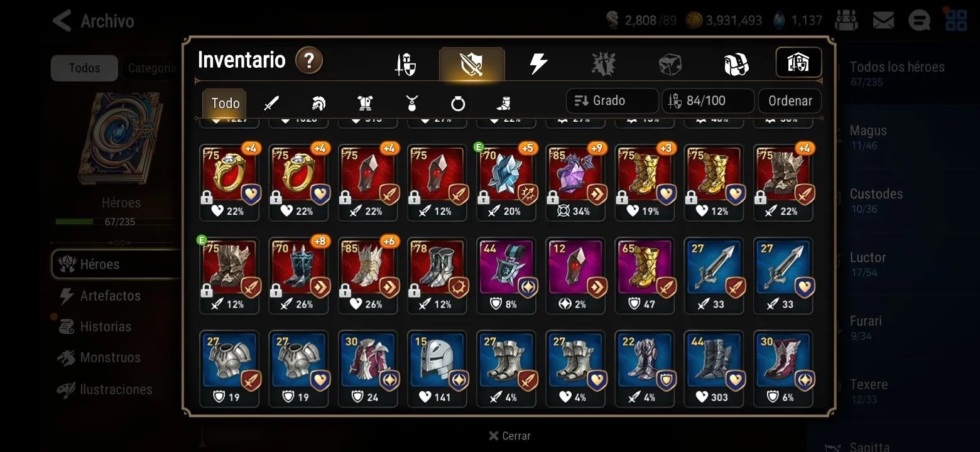
Task: Select the level 44 shield necklace item
Action: point(506,276)
